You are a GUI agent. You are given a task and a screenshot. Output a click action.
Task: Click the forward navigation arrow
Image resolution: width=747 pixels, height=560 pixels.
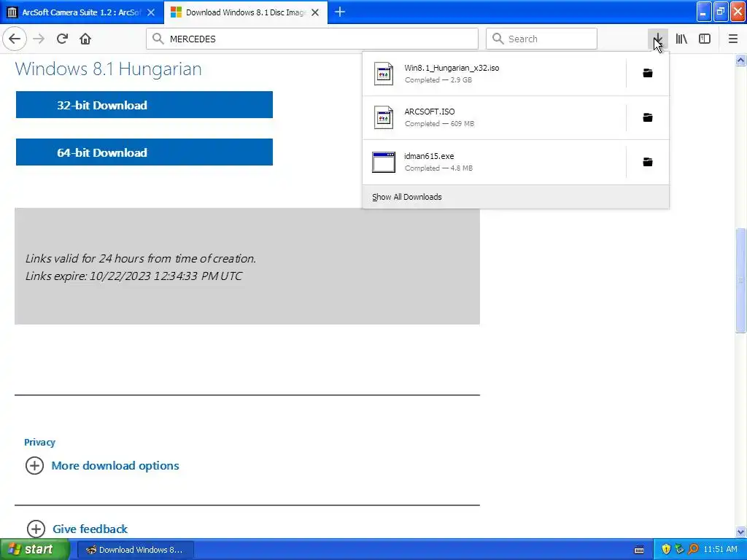tap(39, 39)
